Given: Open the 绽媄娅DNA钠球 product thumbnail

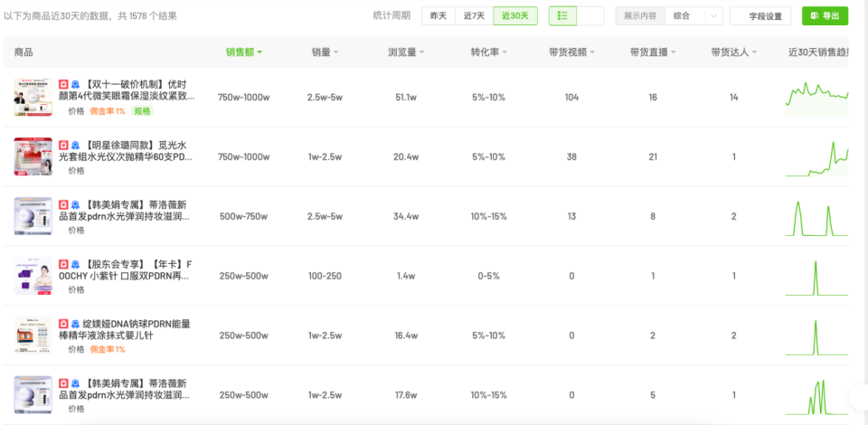Looking at the screenshot, I should click(33, 335).
